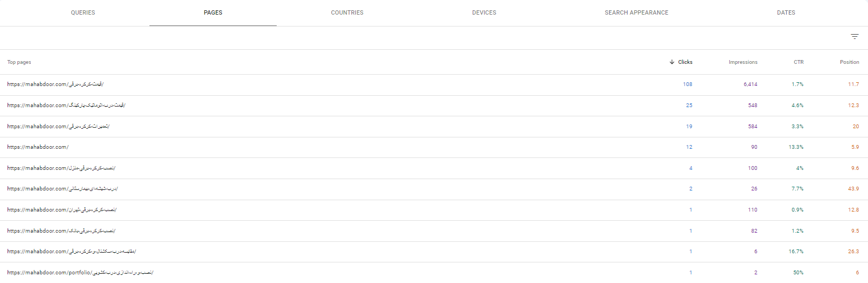Switch to the Queries tab
Image resolution: width=868 pixels, height=283 pixels.
coord(83,12)
